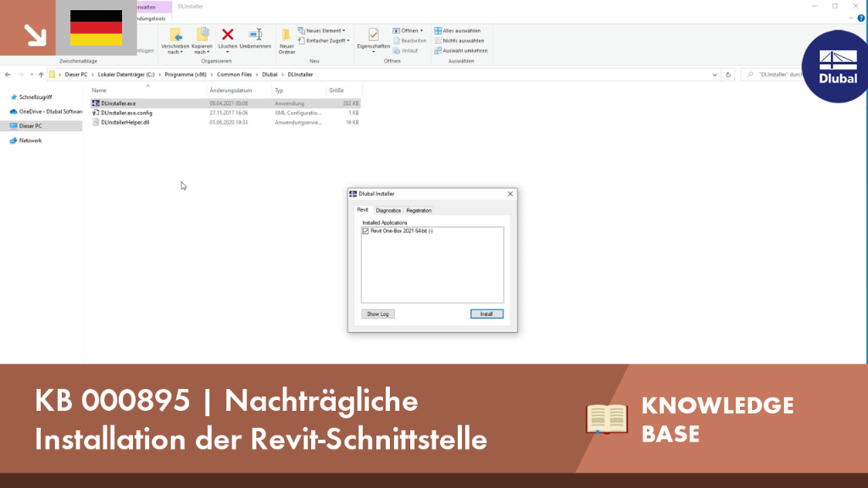Screen dimensions: 868x488
Task: Click the Verschieben nach icon
Action: pos(175,35)
